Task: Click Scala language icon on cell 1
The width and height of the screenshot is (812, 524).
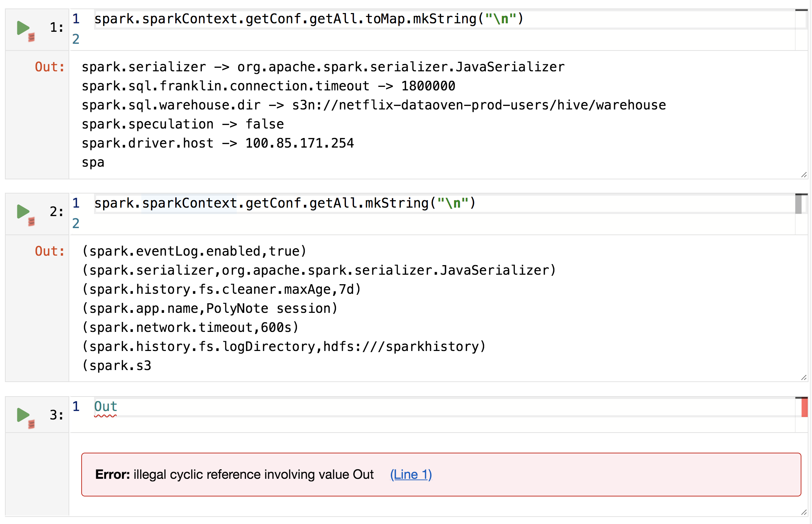Action: click(31, 37)
